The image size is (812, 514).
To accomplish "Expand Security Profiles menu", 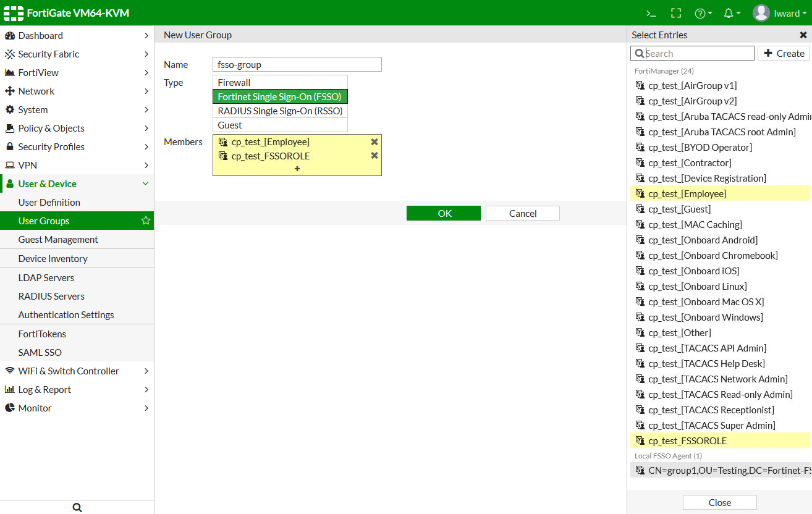I will click(x=77, y=147).
